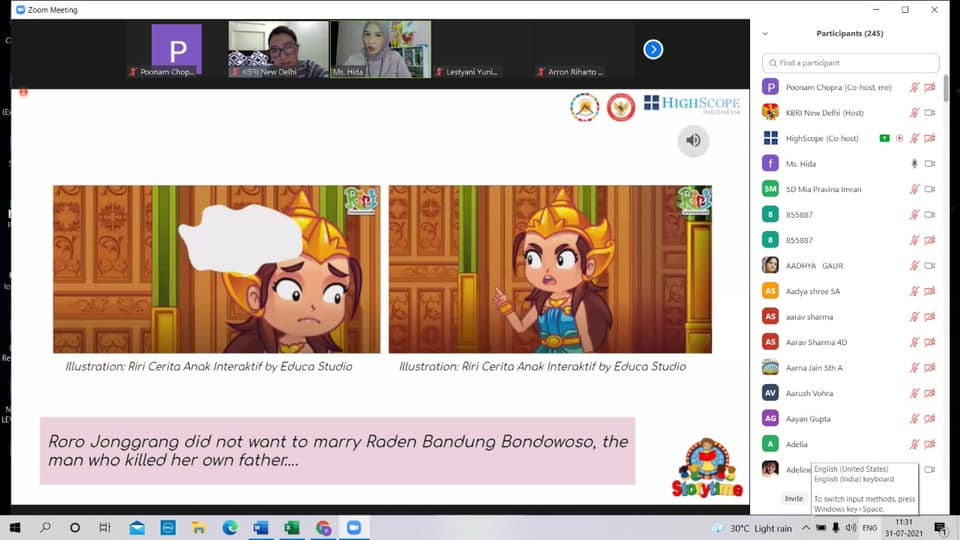
Task: Click the pointing Roro Jonggrang illustration
Action: point(550,269)
